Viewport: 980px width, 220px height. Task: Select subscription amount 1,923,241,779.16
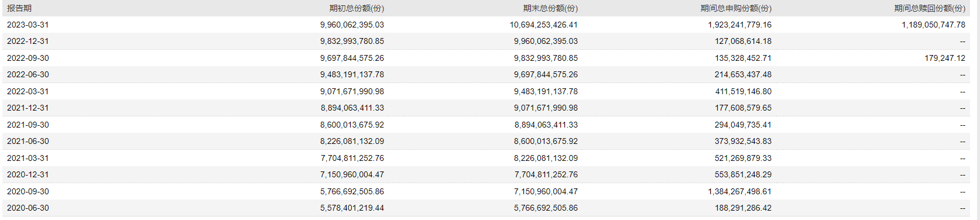pyautogui.click(x=739, y=25)
